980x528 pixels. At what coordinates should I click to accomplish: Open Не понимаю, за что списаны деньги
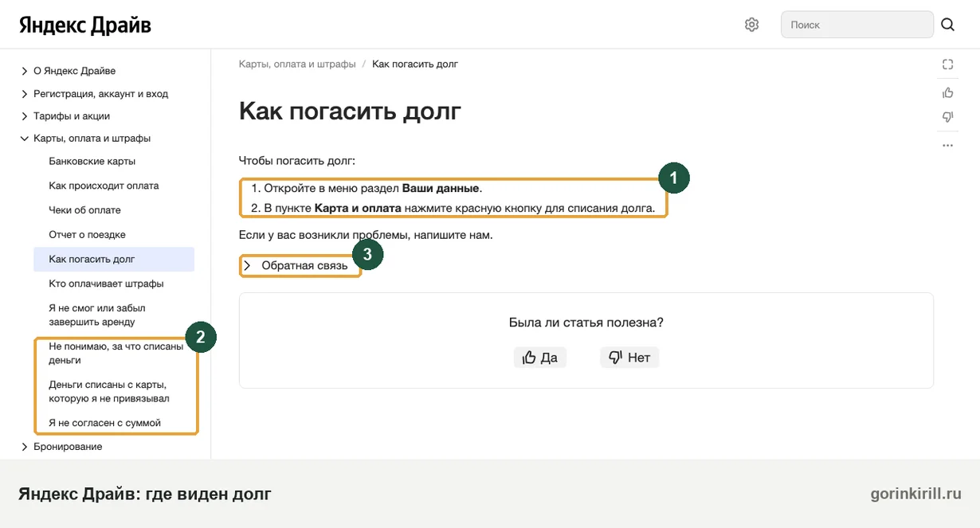click(x=116, y=353)
